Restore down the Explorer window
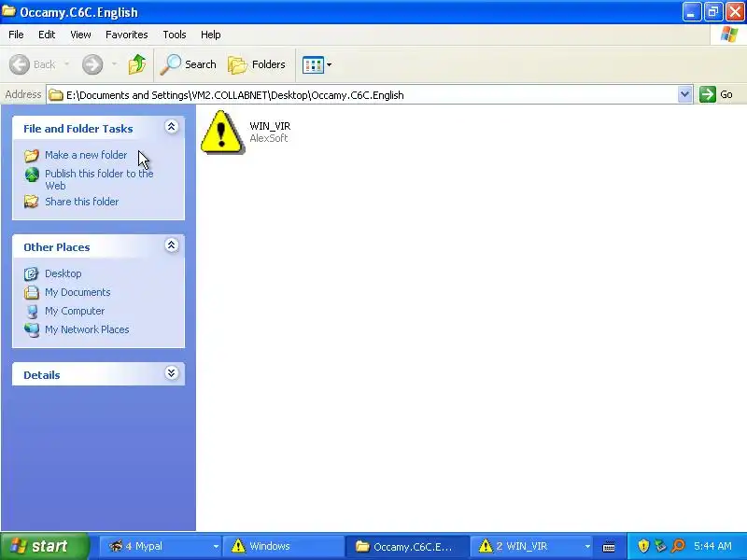The image size is (747, 560). [713, 12]
